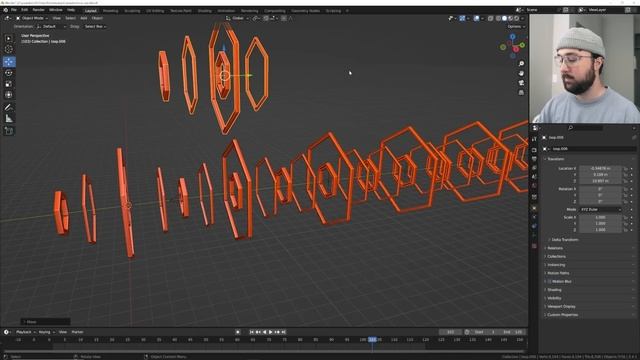The image size is (640, 360).
Task: Click the current frame playhead in timeline
Action: (x=372, y=340)
